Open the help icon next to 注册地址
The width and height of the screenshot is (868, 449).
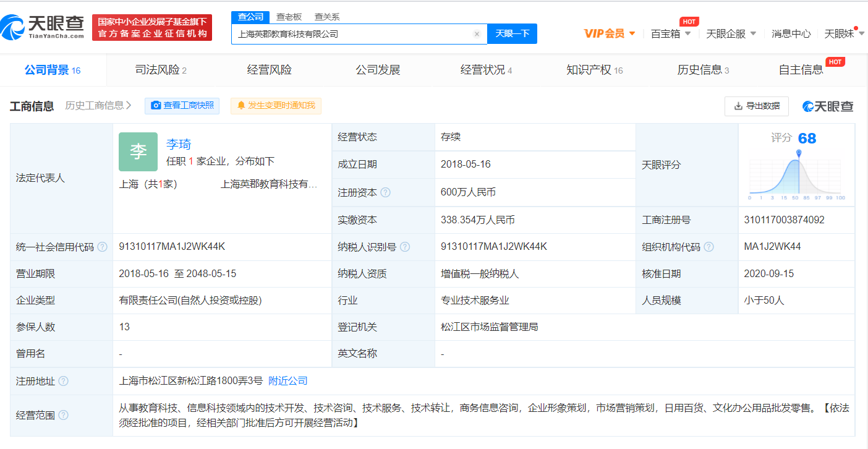[x=63, y=381]
